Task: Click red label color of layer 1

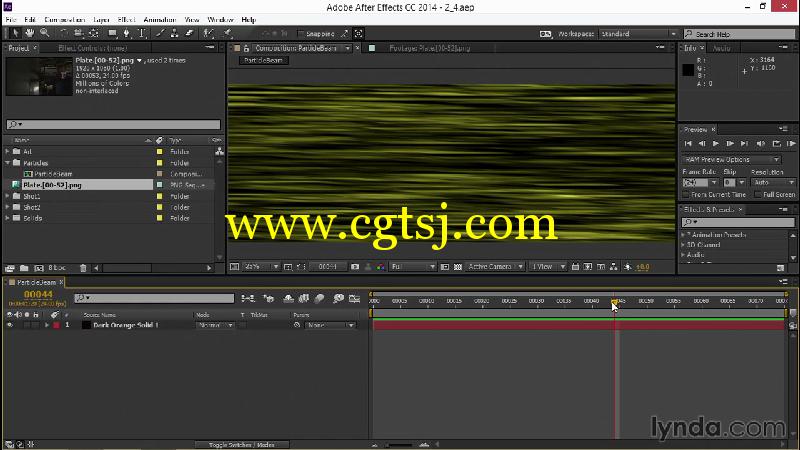Action: click(56, 325)
